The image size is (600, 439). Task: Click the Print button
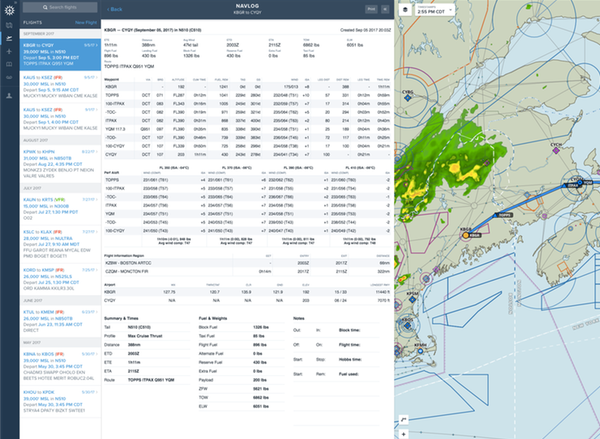click(371, 9)
